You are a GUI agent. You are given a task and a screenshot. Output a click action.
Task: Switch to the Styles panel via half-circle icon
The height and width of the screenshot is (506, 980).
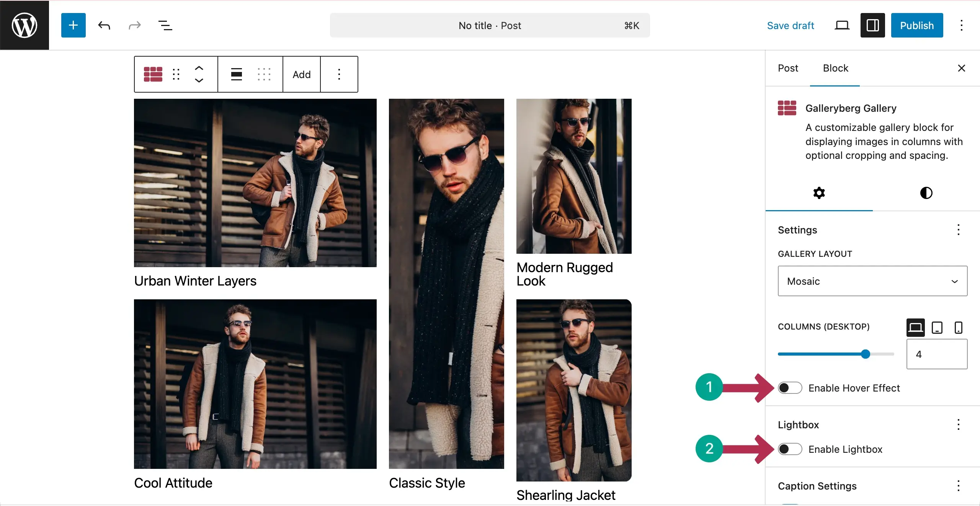click(x=926, y=193)
